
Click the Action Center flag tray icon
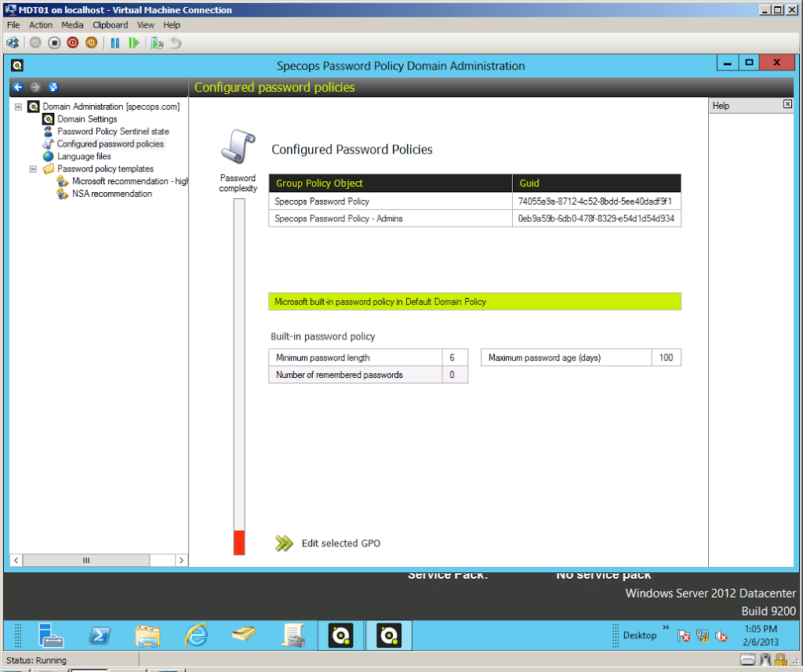tap(684, 636)
